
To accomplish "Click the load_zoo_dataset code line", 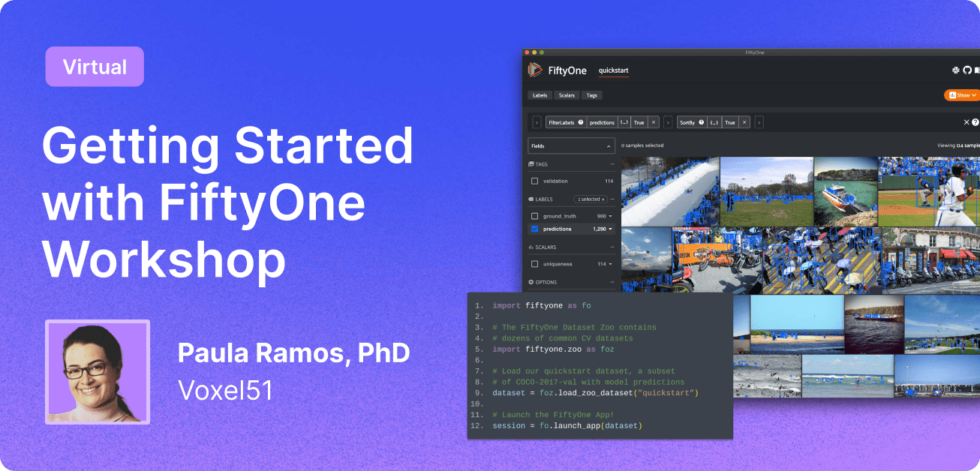I will click(596, 393).
